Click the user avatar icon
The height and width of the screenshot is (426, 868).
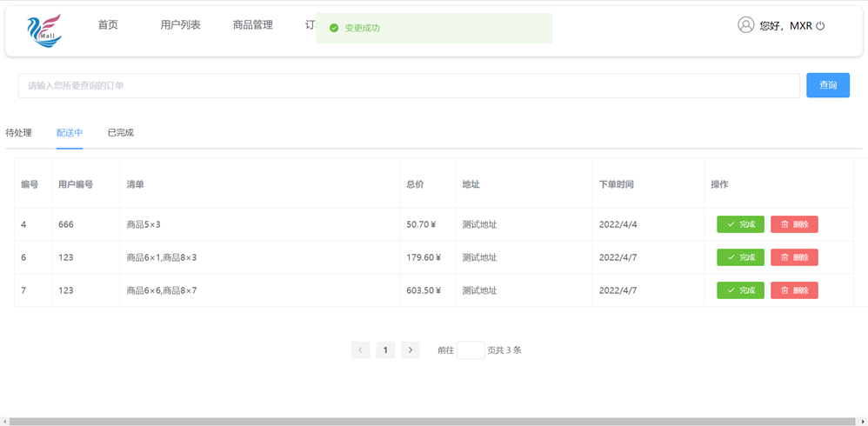point(745,25)
